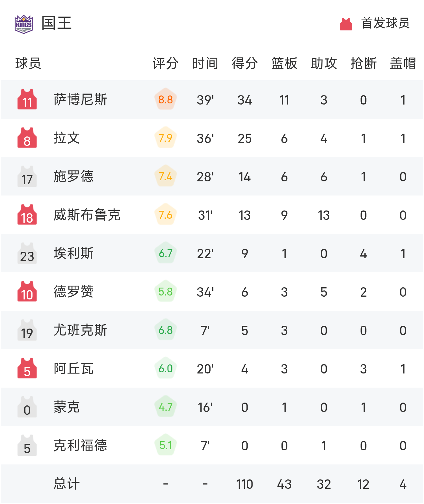
Task: Sort by the 评分 column header
Action: (166, 63)
